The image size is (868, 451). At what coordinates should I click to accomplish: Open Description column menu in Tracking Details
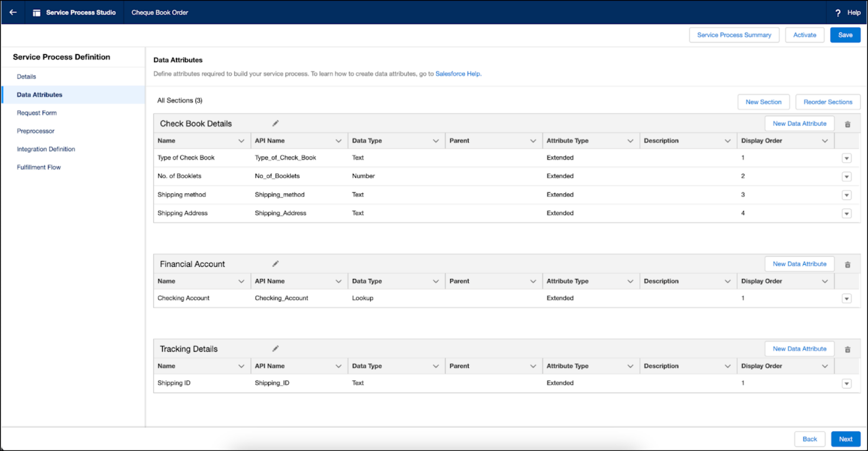pyautogui.click(x=727, y=366)
